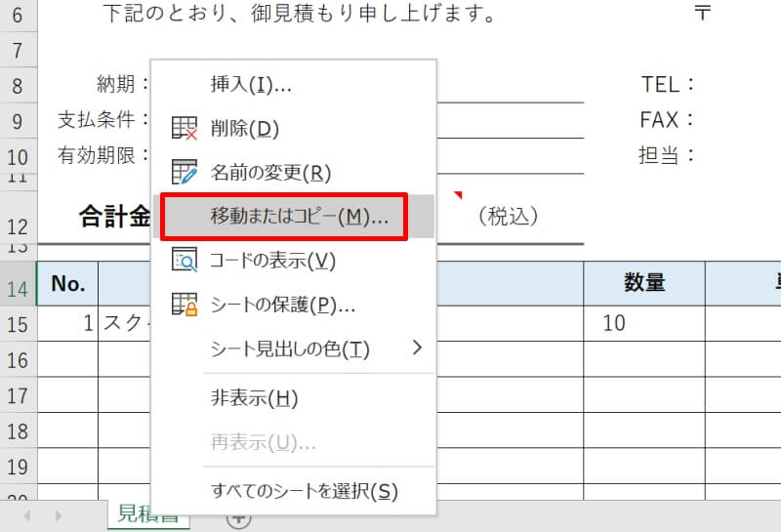This screenshot has width=781, height=532.
Task: Expand the シート見出しの色(T) submenu arrow
Action: click(418, 348)
